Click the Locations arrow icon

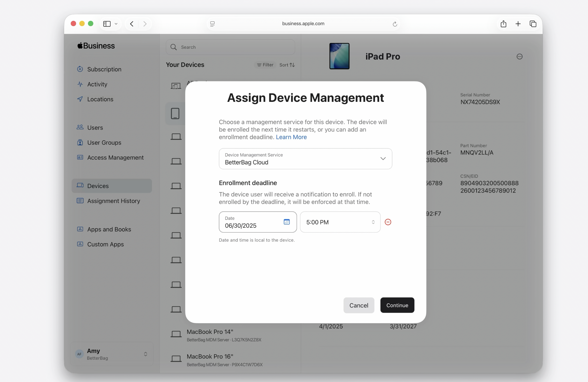tap(80, 99)
